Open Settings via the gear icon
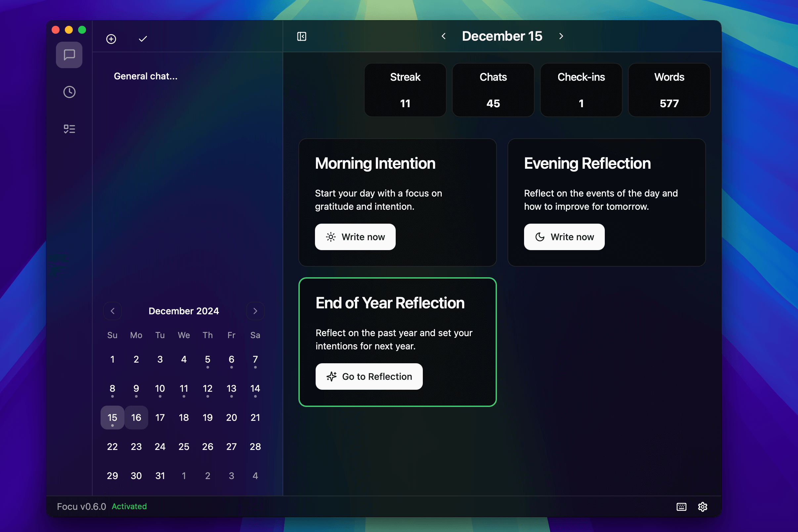The image size is (798, 532). pyautogui.click(x=702, y=507)
